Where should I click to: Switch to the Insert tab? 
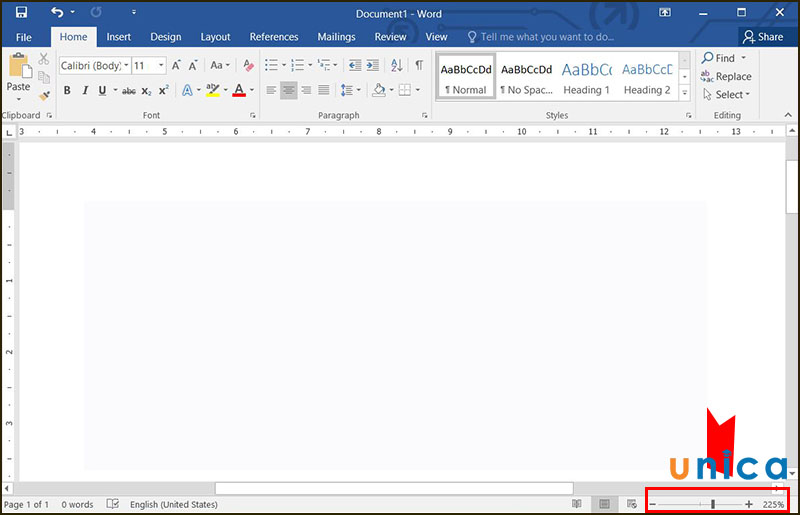[118, 37]
